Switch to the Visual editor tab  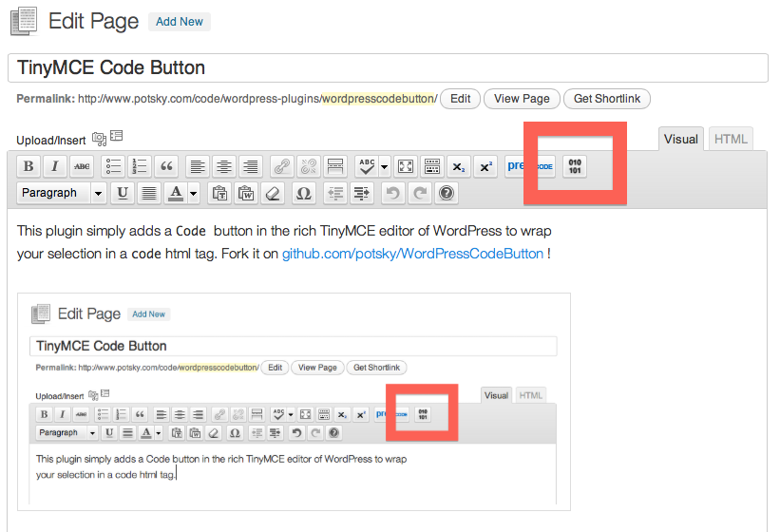coord(681,139)
